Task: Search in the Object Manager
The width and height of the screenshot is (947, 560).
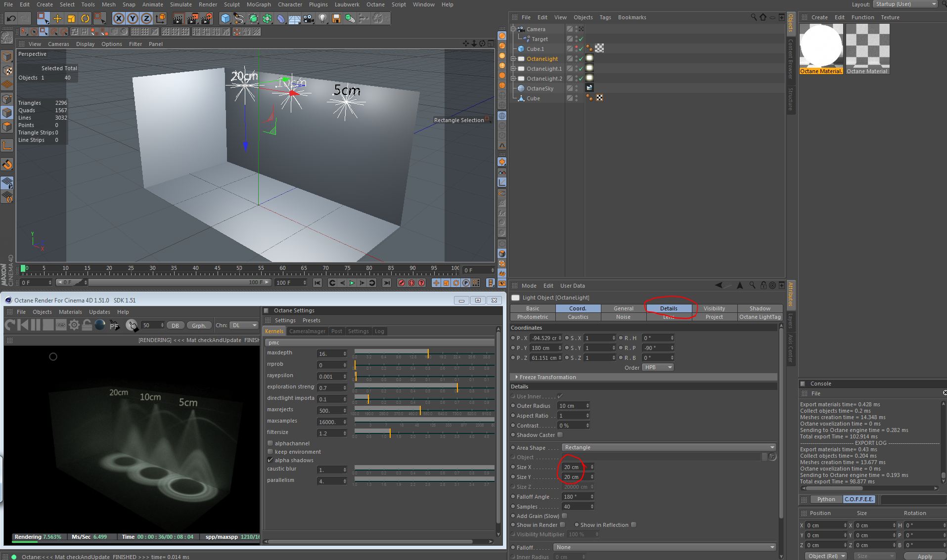Action: [x=754, y=17]
